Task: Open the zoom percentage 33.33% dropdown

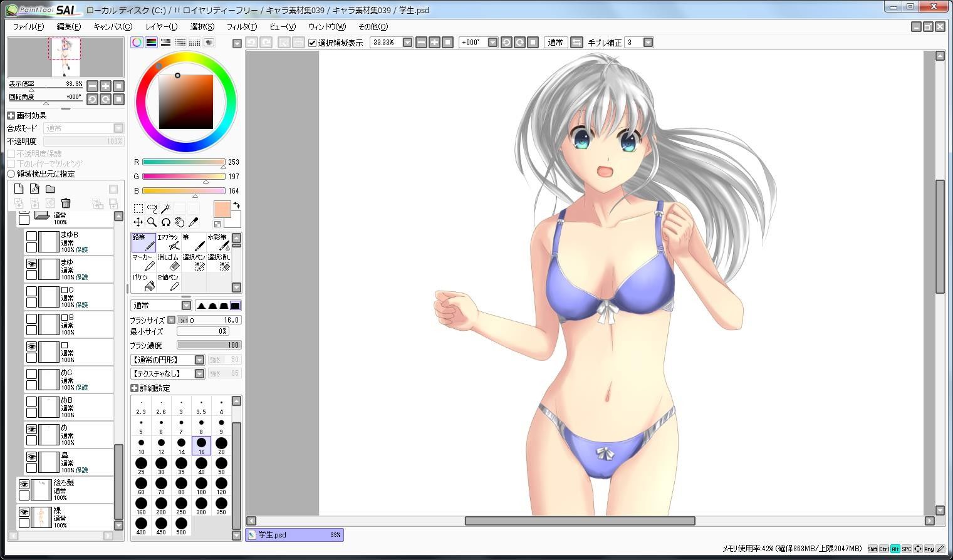Action: click(x=407, y=43)
